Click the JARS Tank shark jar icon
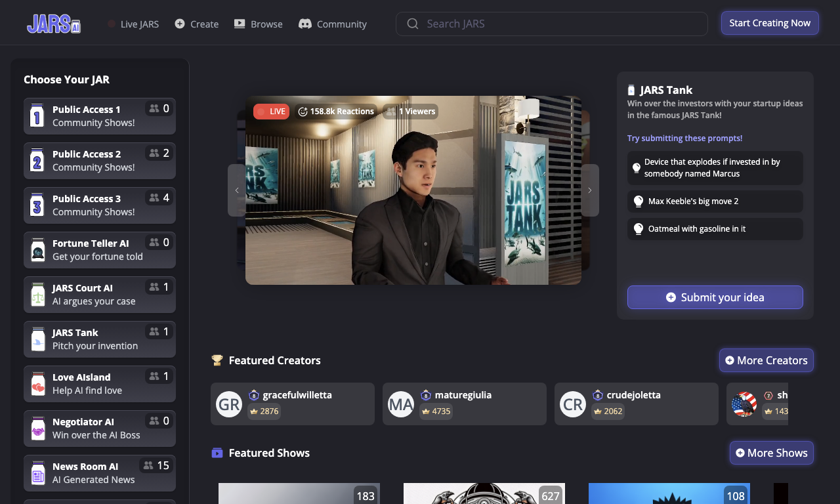Screen dimensions: 840x504 coord(37,339)
